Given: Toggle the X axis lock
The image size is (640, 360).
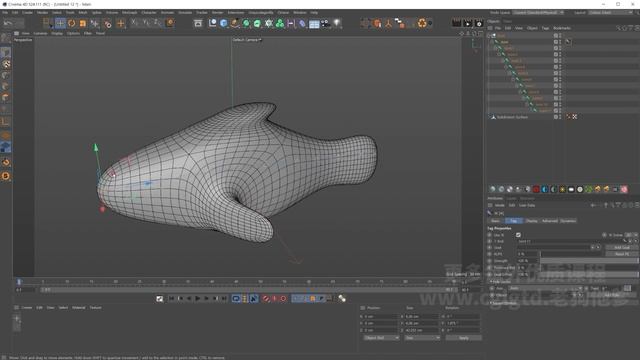Looking at the screenshot, I should (134, 23).
